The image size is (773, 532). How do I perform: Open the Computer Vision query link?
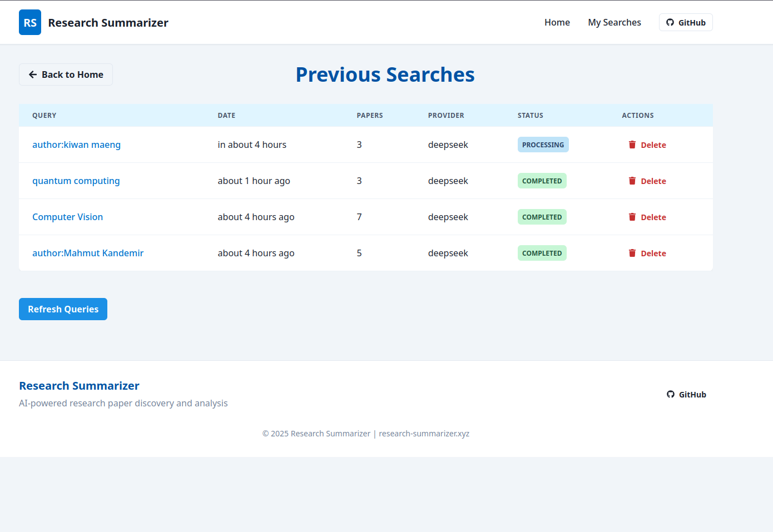pos(67,217)
